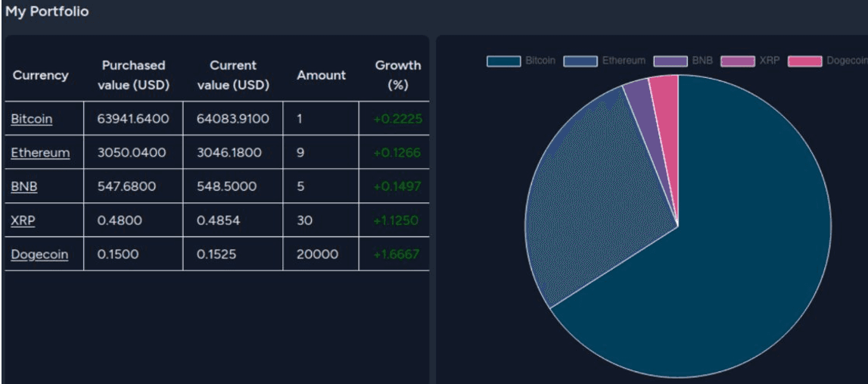Click the 0.1500 Dogecoin purchased value
Screen dimensions: 868x384
click(118, 254)
